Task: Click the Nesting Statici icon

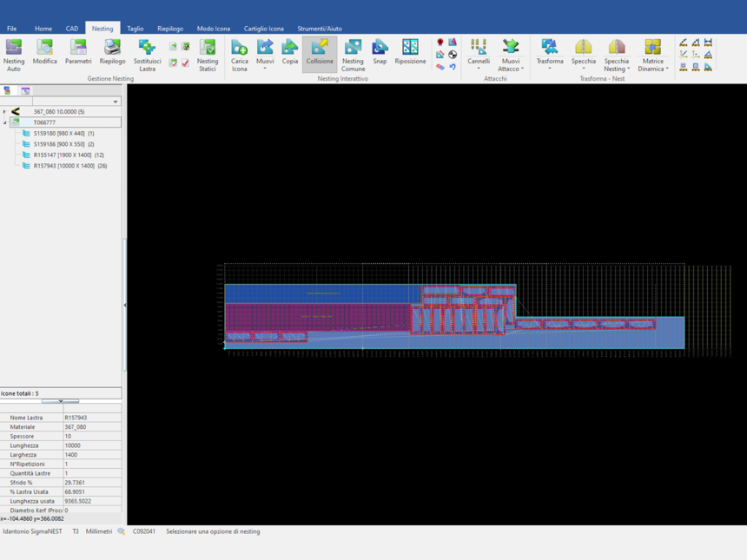Action: pyautogui.click(x=208, y=54)
